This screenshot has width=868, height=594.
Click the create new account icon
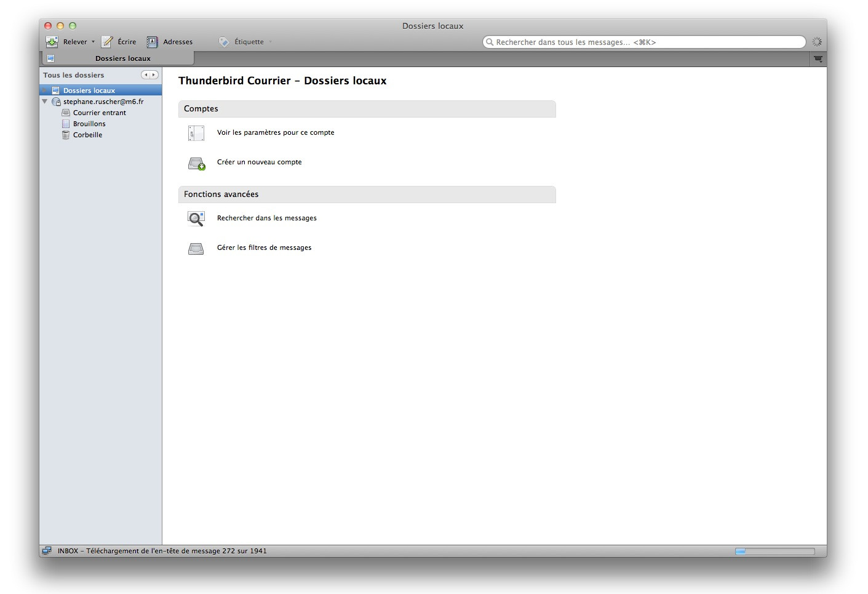point(196,163)
